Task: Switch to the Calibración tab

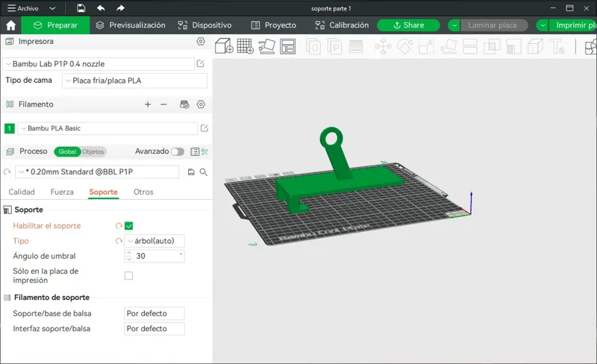Action: (342, 25)
